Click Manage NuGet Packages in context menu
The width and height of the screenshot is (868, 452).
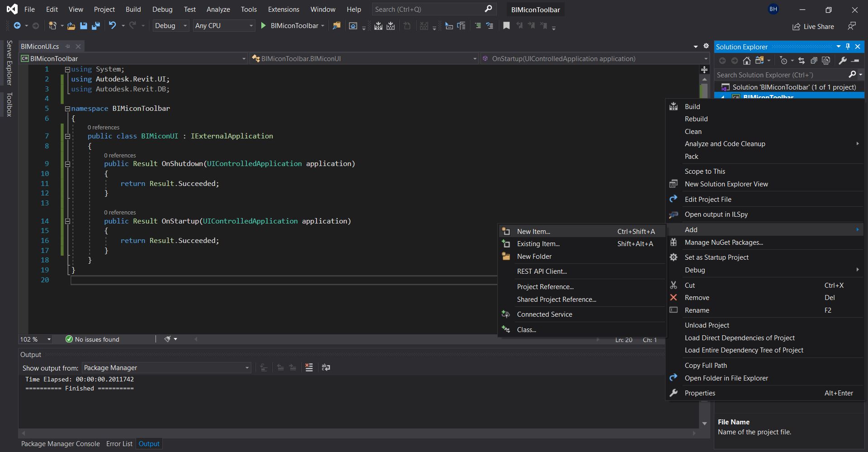pyautogui.click(x=724, y=243)
